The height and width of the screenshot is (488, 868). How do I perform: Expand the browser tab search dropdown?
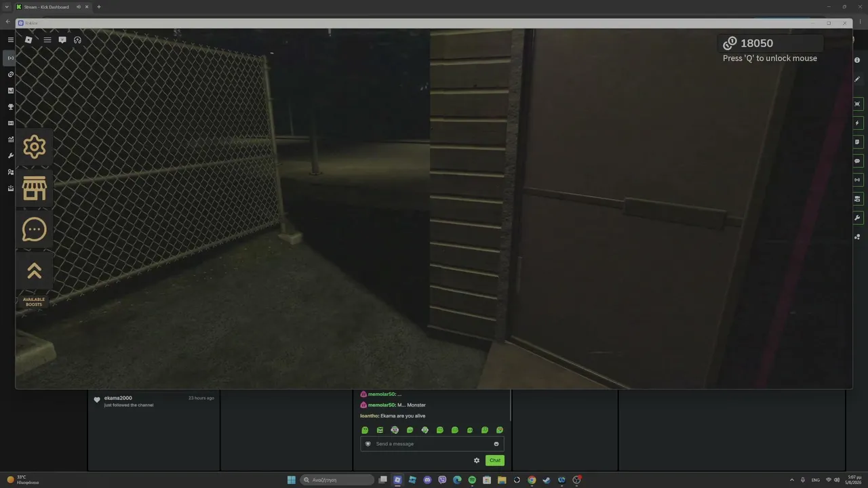click(x=6, y=7)
